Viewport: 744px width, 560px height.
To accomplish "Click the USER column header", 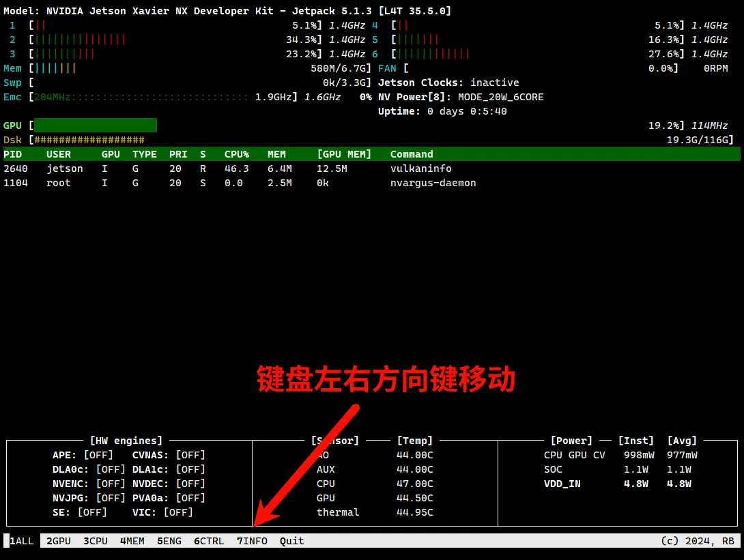I will point(59,154).
